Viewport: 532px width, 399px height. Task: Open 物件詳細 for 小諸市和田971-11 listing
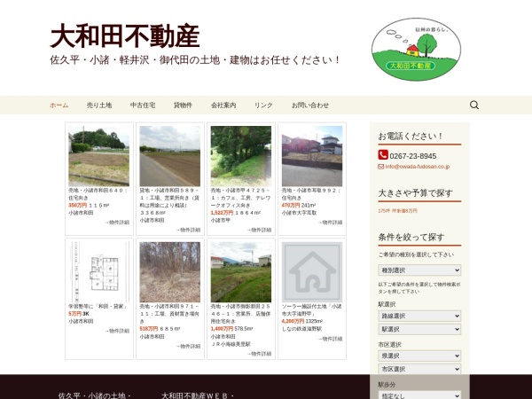click(x=188, y=347)
